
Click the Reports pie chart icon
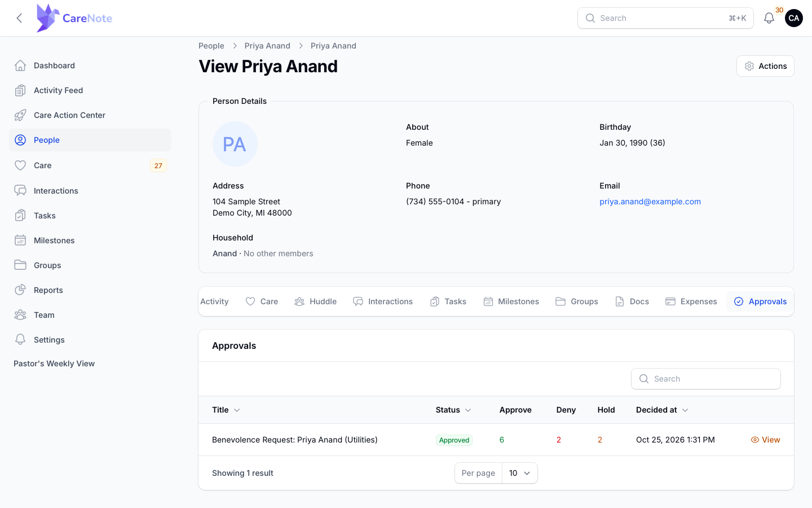tap(20, 290)
